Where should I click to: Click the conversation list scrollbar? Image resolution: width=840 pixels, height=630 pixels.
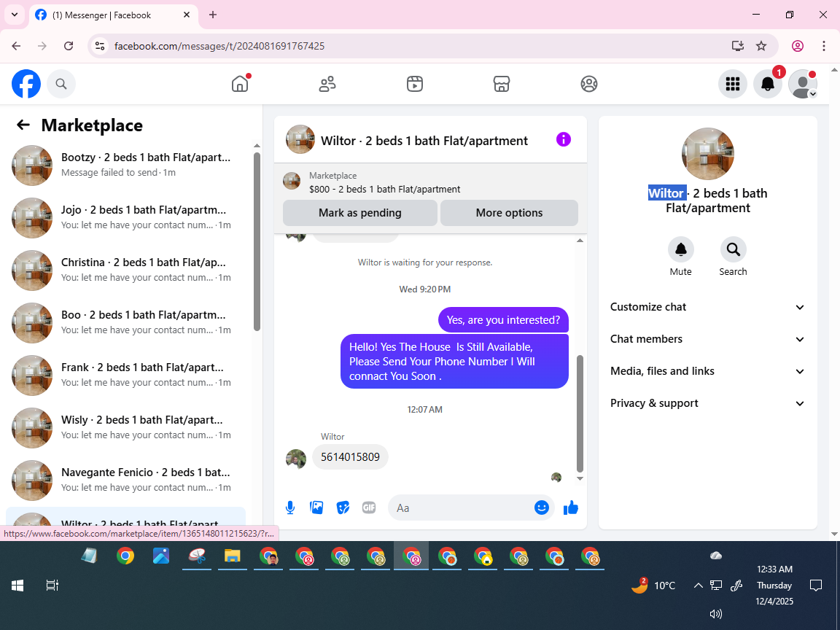point(257,241)
